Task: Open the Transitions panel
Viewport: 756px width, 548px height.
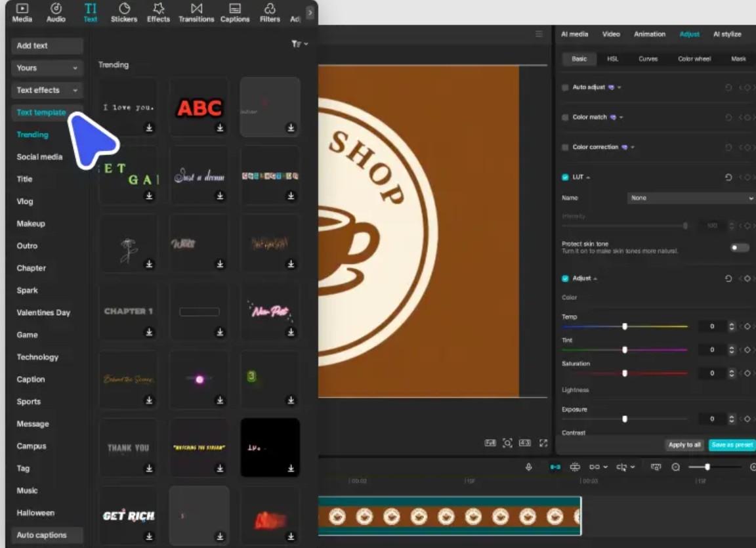Action: [x=196, y=12]
